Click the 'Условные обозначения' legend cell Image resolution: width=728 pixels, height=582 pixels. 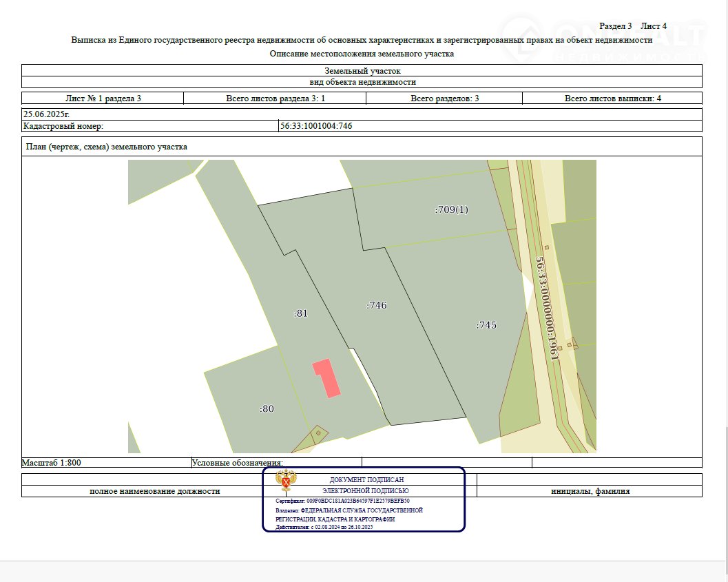pos(238,463)
